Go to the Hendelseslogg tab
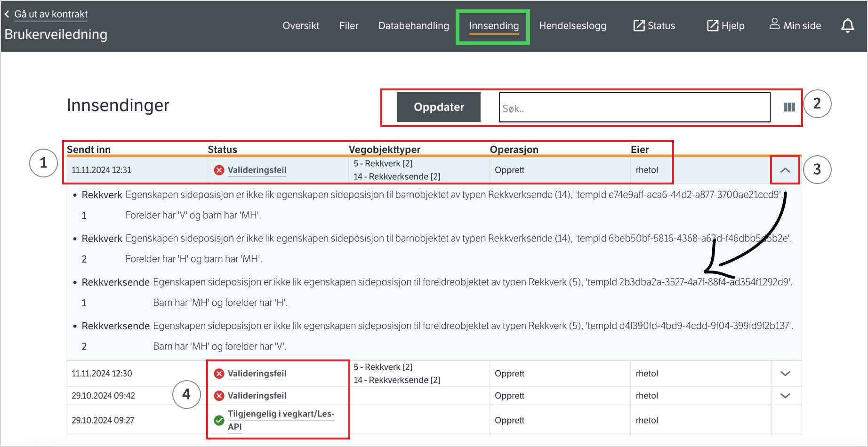 point(572,26)
